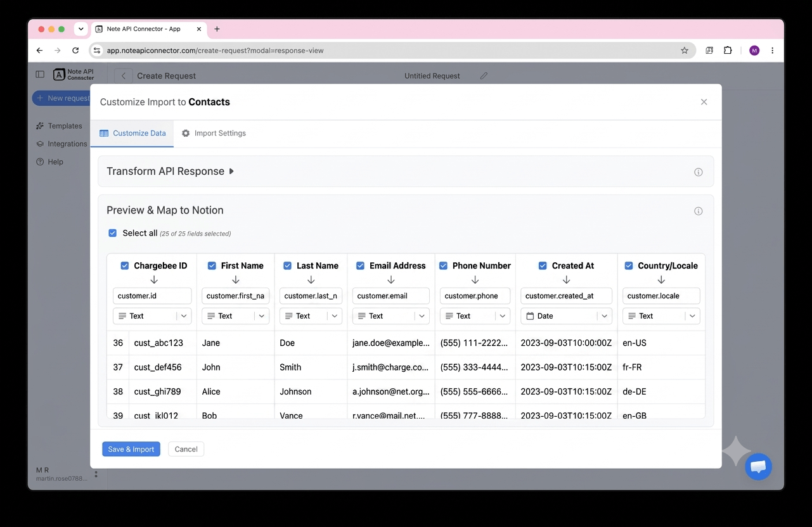Image resolution: width=812 pixels, height=527 pixels.
Task: Open the type dropdown for Country/Locale
Action: (x=661, y=315)
